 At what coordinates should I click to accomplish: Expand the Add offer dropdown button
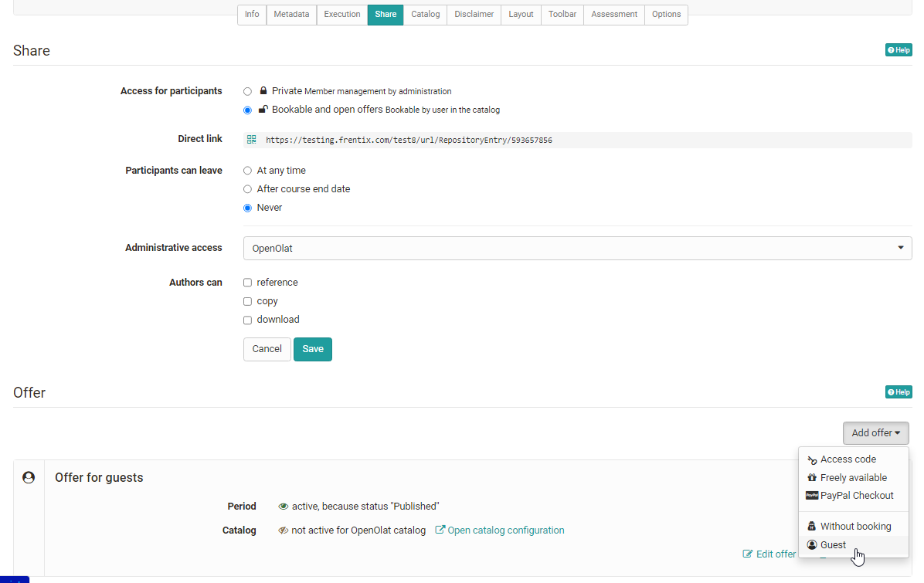[875, 433]
